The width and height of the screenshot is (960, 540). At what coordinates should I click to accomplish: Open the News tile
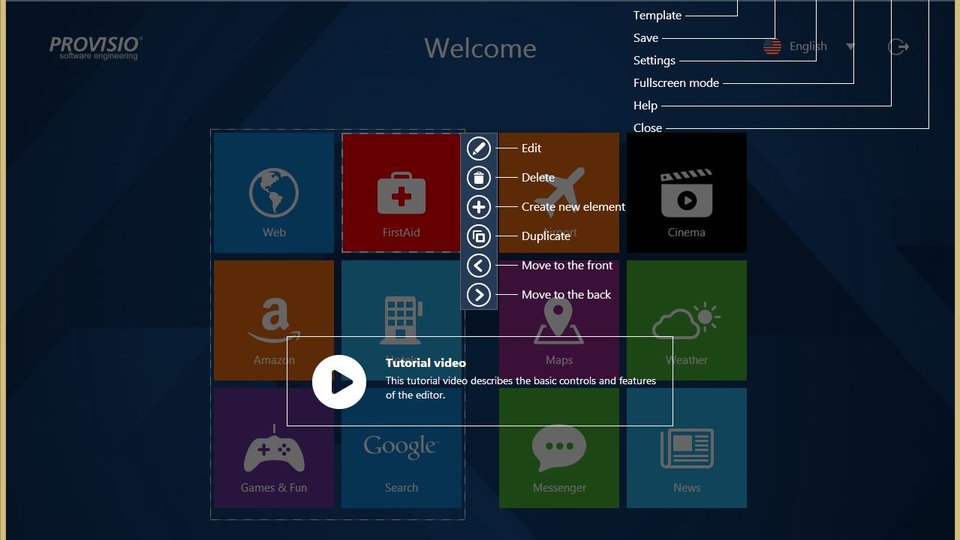686,448
